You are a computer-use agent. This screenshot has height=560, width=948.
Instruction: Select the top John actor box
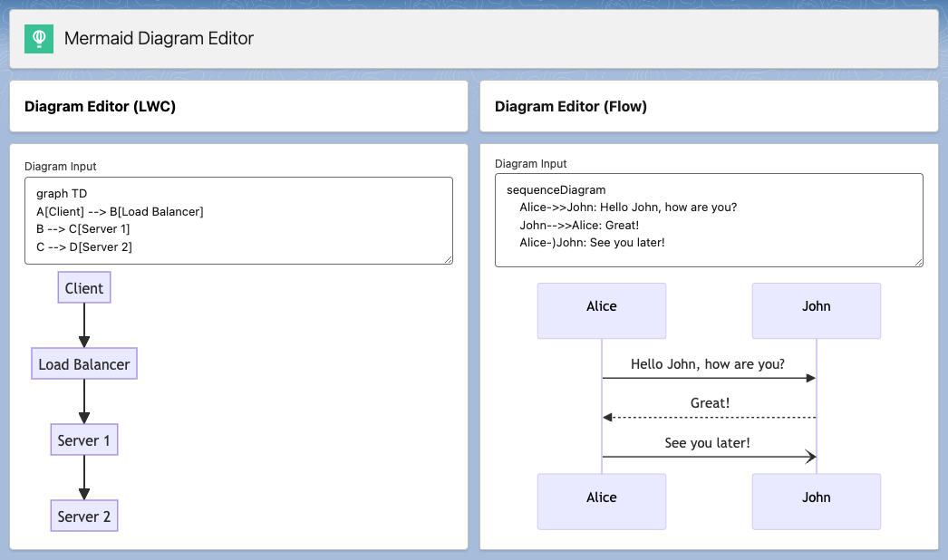tap(816, 310)
